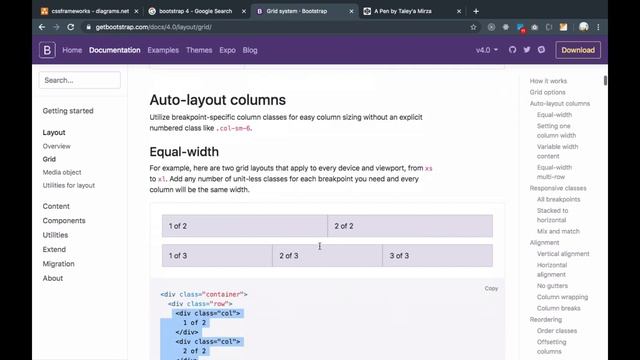Click the site padlock icon in address bar
640x360 pixels.
tap(88, 27)
